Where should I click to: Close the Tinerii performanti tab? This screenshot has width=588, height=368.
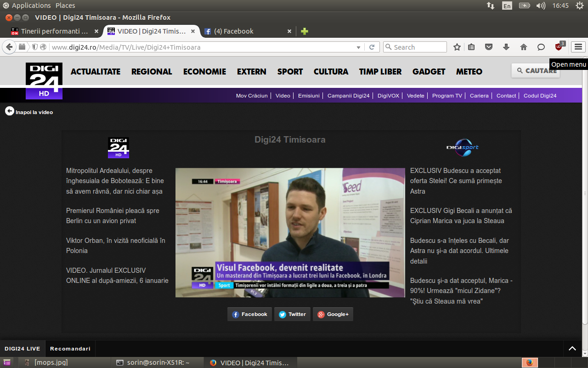96,31
